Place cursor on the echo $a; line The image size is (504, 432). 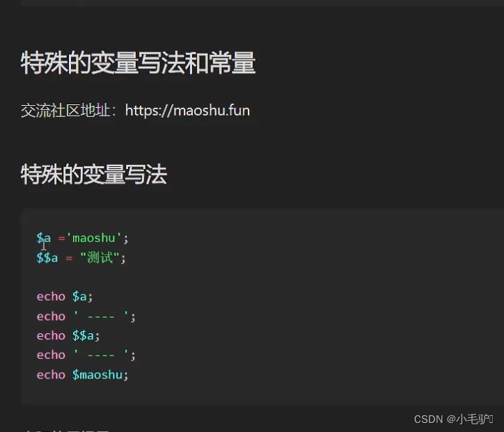pos(65,296)
